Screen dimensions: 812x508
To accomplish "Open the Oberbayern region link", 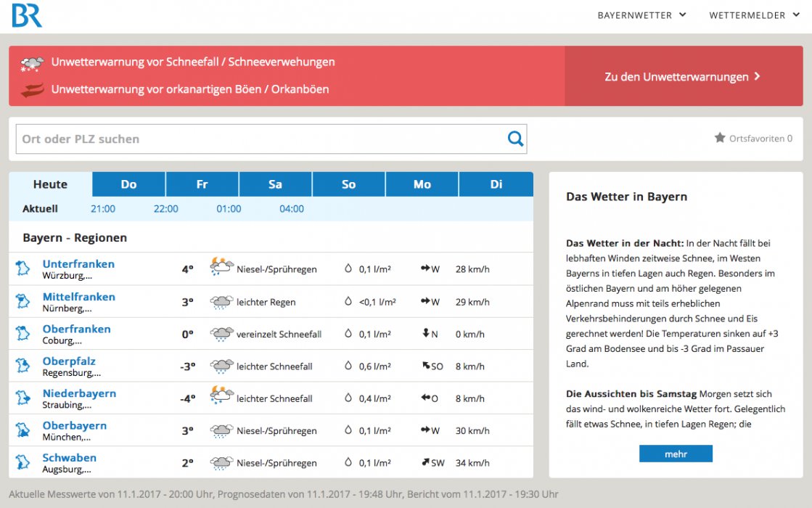I will point(74,426).
